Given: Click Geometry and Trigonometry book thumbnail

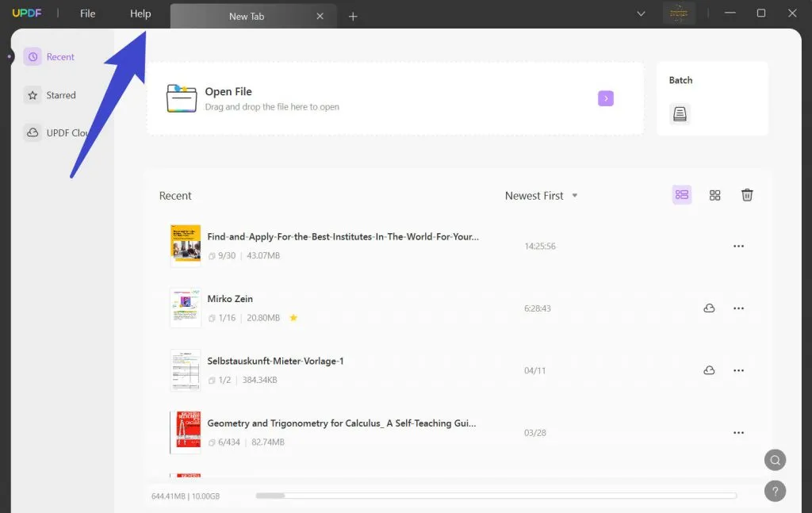Looking at the screenshot, I should click(186, 432).
